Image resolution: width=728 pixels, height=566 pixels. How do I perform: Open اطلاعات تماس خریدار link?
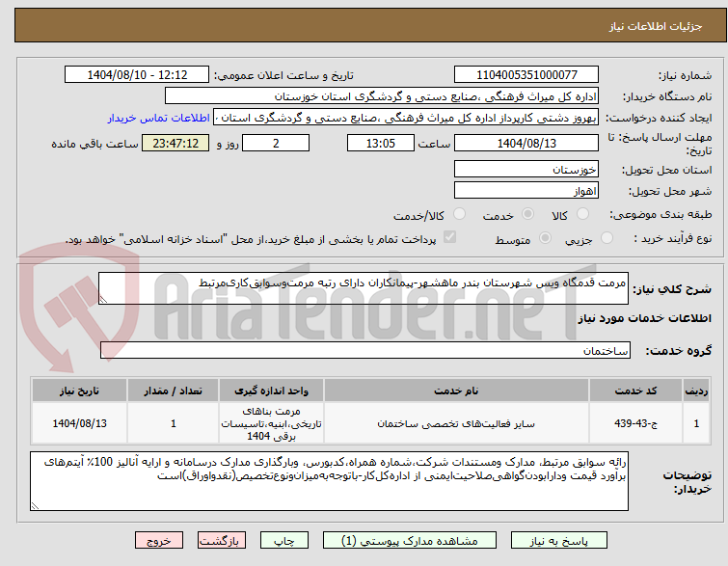pyautogui.click(x=159, y=118)
